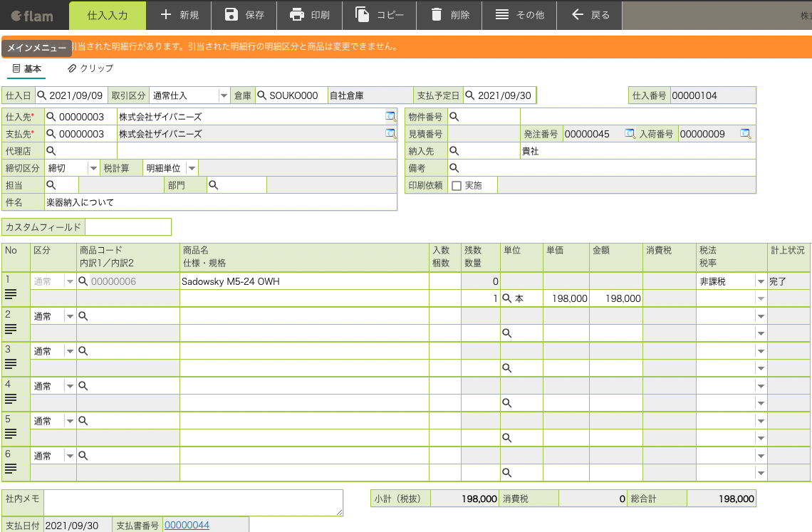Click the 代理店 search magnifier icon

click(x=51, y=151)
